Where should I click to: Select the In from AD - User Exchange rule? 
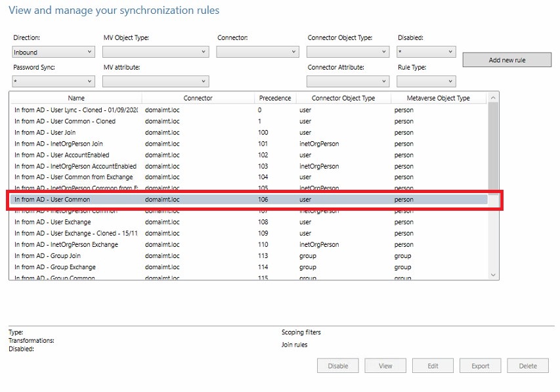click(53, 222)
